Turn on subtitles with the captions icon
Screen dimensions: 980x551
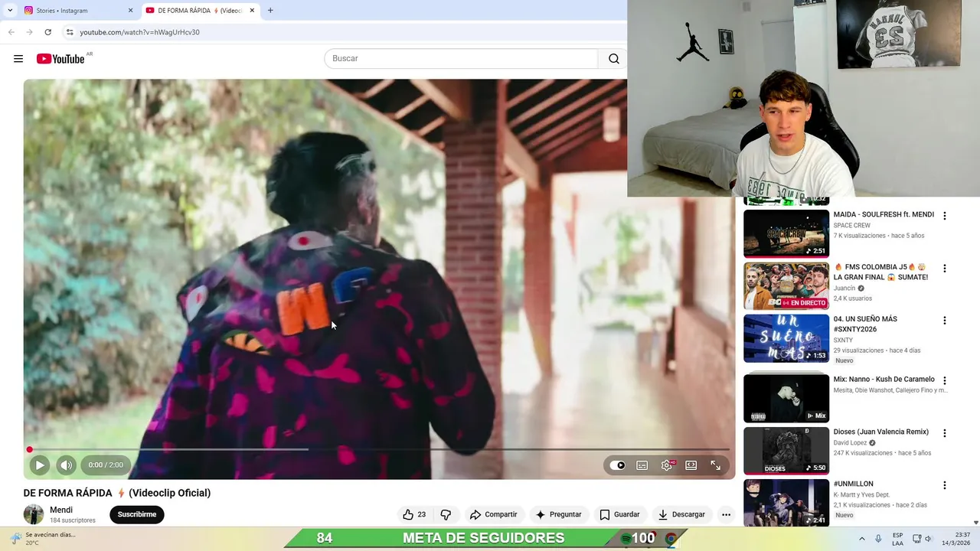click(x=642, y=465)
